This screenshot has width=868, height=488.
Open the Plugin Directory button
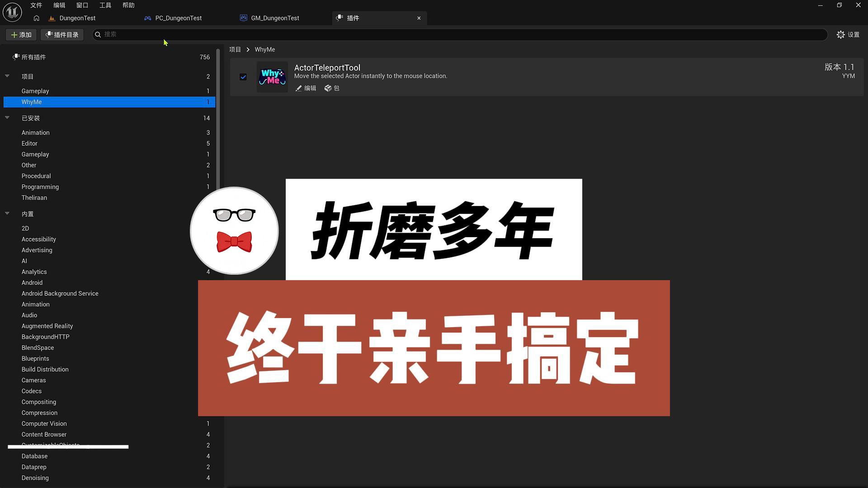pos(62,35)
